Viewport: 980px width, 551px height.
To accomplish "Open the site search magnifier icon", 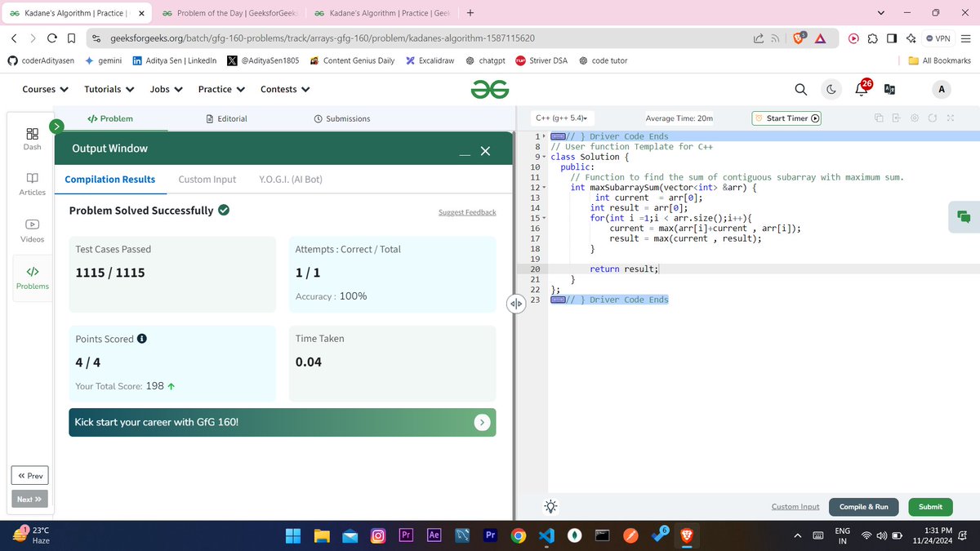I will click(801, 90).
